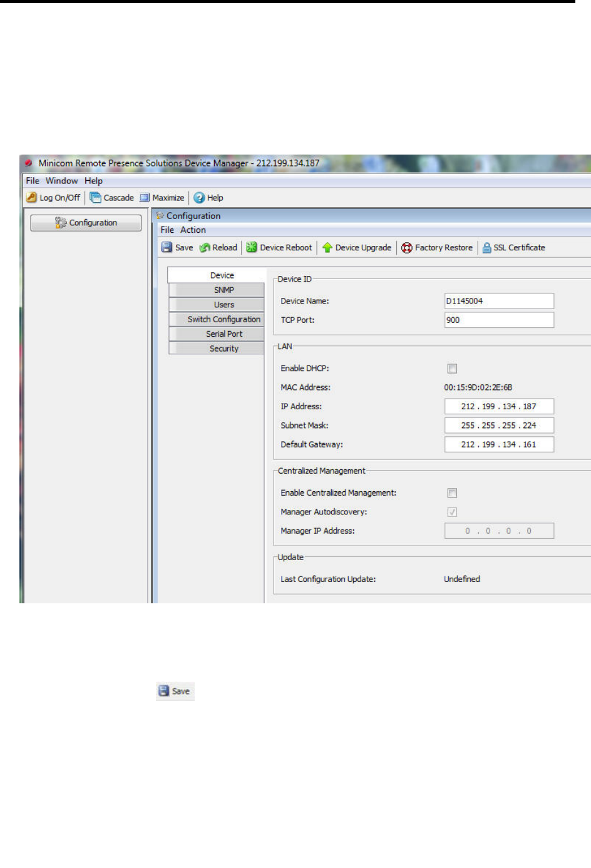
Task: Switch to the SNMP tab
Action: 217,290
